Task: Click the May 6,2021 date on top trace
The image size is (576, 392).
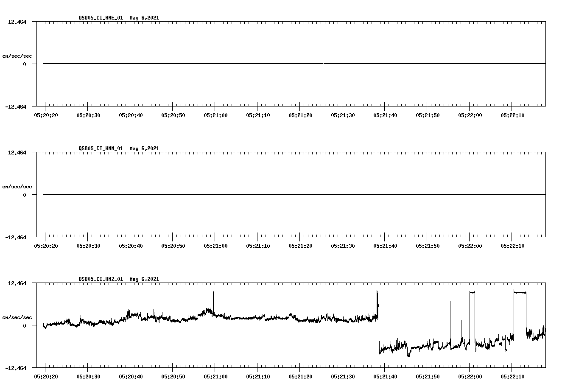Action: [144, 18]
